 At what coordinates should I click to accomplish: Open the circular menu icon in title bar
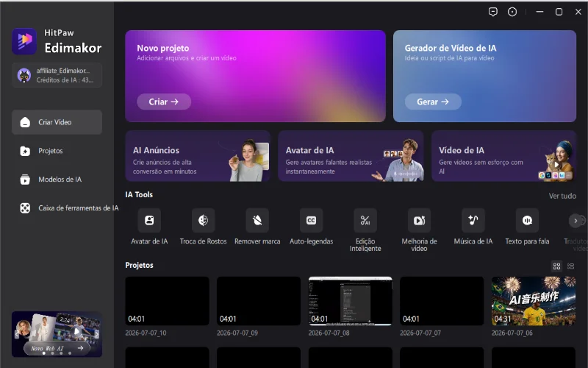[x=512, y=12]
